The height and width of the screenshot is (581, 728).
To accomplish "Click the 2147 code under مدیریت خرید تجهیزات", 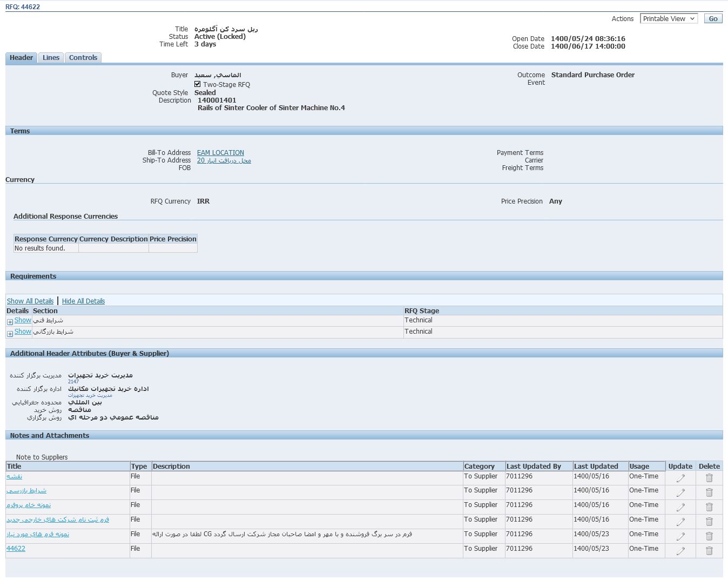I will coord(73,382).
